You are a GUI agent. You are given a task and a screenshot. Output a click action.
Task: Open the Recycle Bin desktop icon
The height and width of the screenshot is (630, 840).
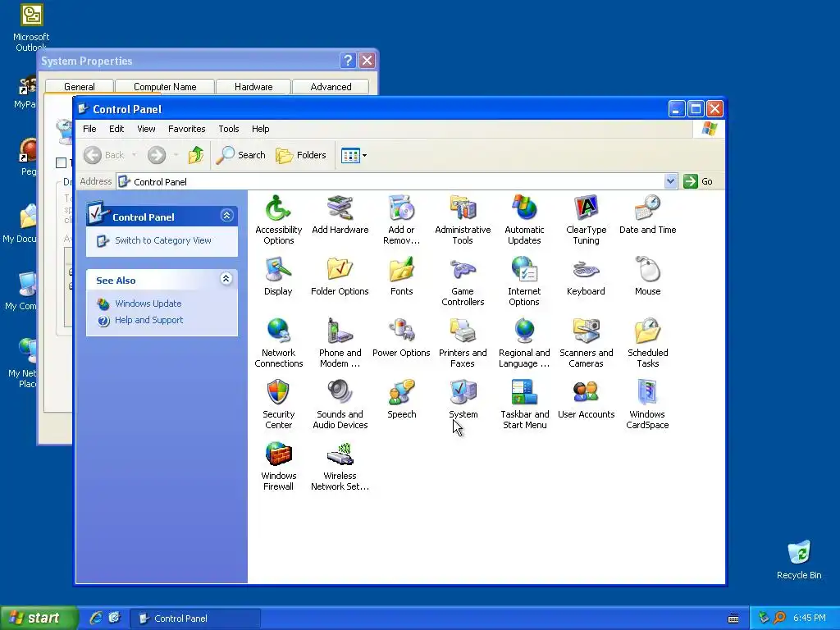[799, 559]
